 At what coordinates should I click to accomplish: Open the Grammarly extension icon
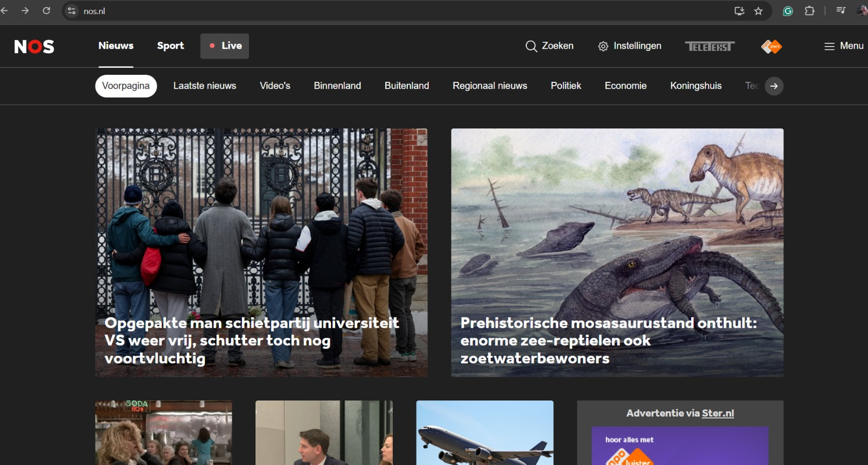point(788,11)
